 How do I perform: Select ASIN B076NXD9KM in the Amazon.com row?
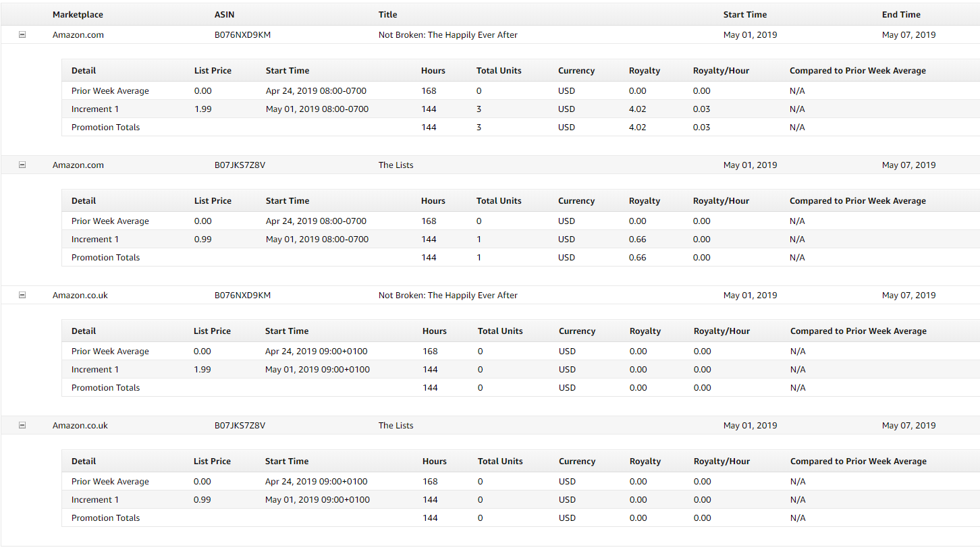(242, 34)
